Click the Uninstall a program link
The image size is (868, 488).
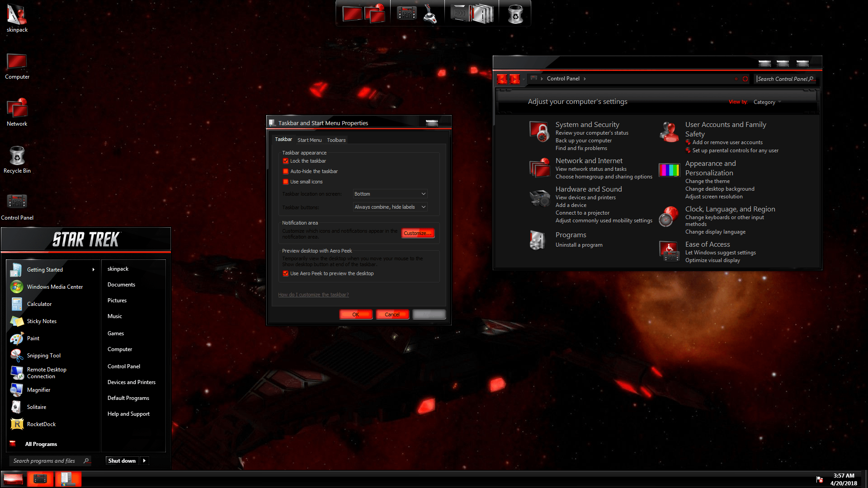579,245
